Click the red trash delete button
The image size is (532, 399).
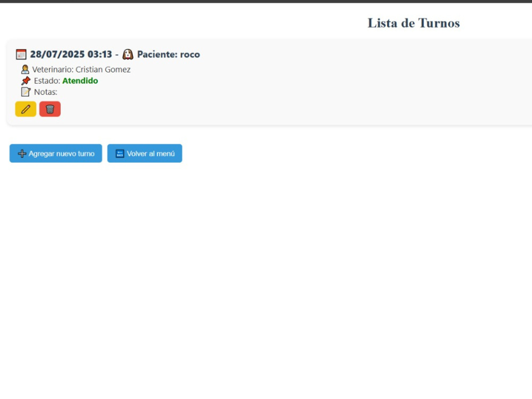50,109
